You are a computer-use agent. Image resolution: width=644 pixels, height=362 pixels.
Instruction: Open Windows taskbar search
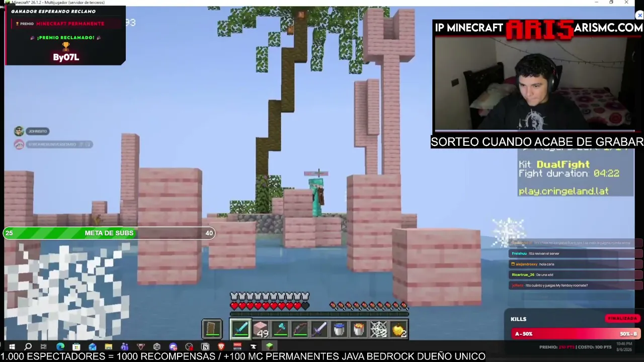28,346
